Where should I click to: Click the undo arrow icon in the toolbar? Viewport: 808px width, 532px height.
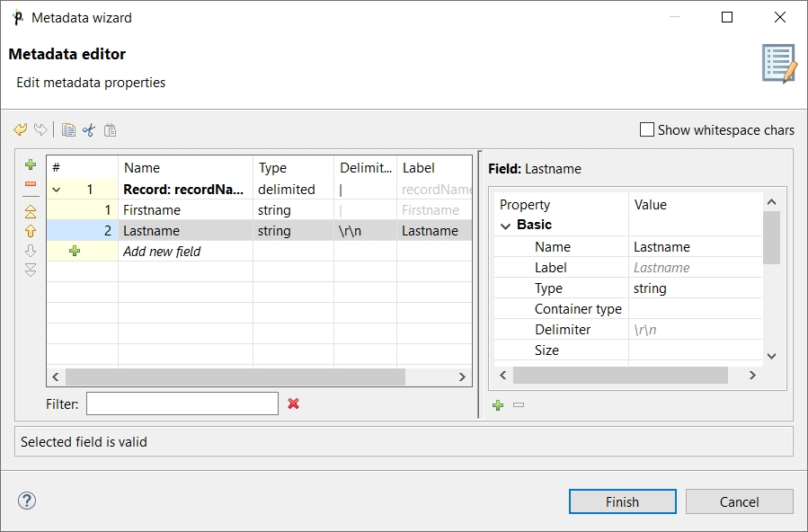[20, 129]
